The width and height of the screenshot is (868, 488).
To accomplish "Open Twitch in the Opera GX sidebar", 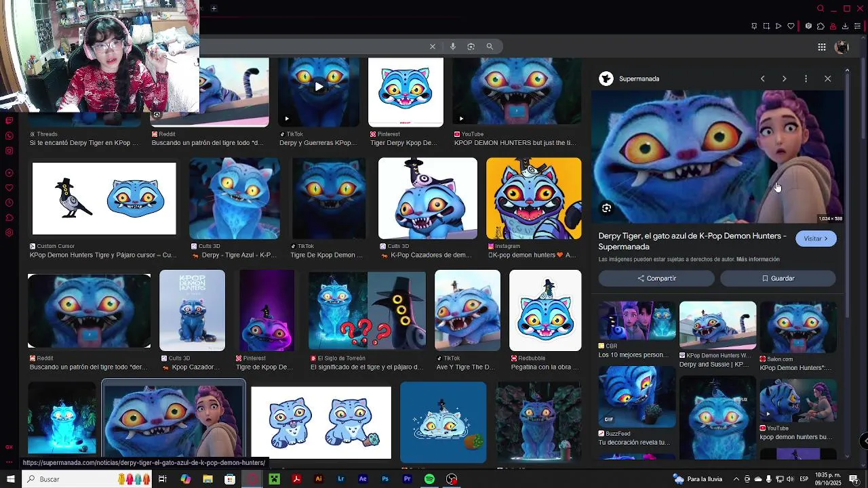I will tap(9, 121).
